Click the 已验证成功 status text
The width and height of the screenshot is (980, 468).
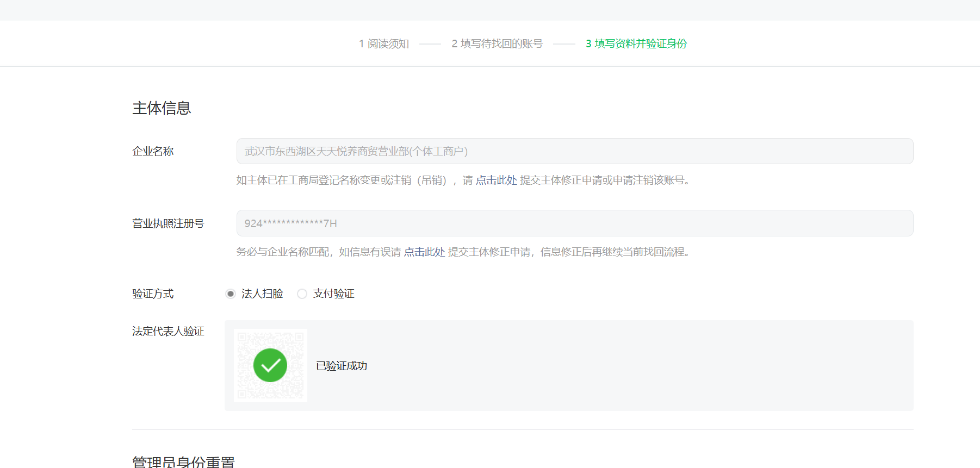(342, 366)
